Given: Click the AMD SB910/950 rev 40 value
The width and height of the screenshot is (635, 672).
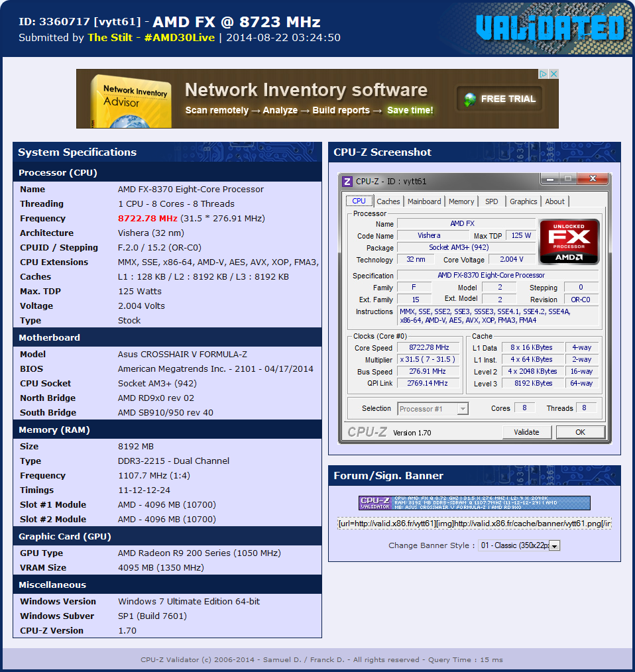Looking at the screenshot, I should pyautogui.click(x=166, y=413).
